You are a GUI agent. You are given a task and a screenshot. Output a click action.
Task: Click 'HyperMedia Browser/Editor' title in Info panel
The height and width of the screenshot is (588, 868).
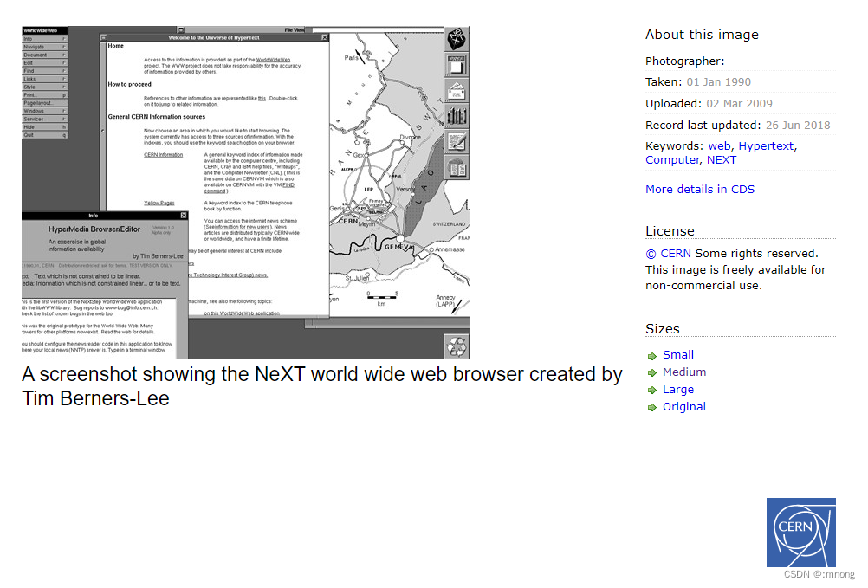[94, 229]
